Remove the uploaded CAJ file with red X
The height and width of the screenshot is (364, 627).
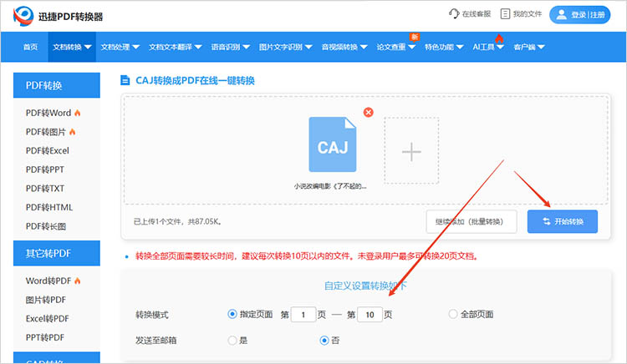point(369,112)
